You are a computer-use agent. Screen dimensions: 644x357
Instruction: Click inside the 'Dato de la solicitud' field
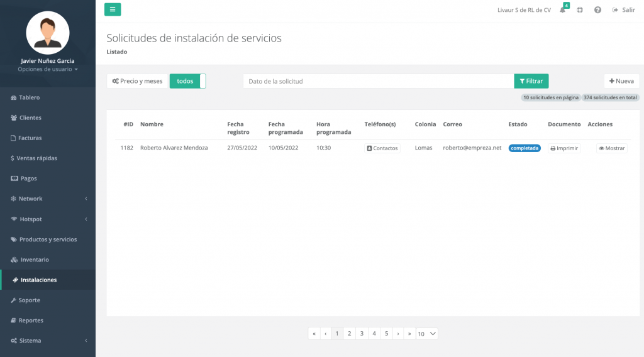378,81
